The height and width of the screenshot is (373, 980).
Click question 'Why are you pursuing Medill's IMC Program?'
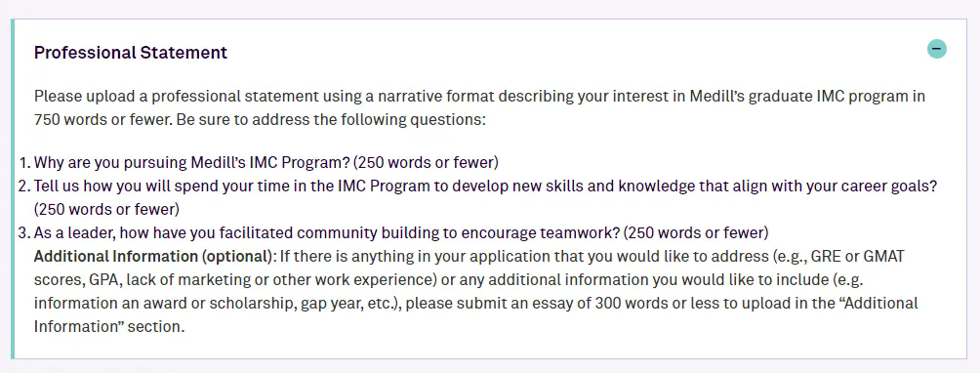[x=191, y=162]
